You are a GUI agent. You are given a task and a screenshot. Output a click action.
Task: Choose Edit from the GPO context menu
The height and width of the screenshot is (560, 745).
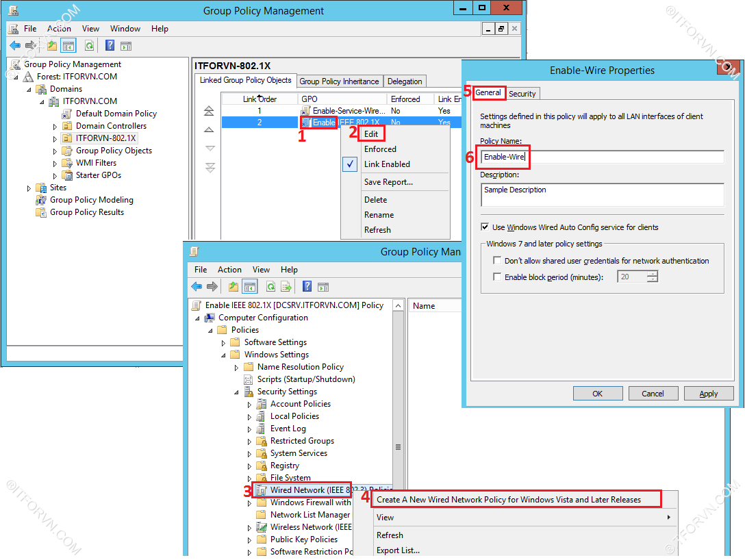tap(371, 134)
